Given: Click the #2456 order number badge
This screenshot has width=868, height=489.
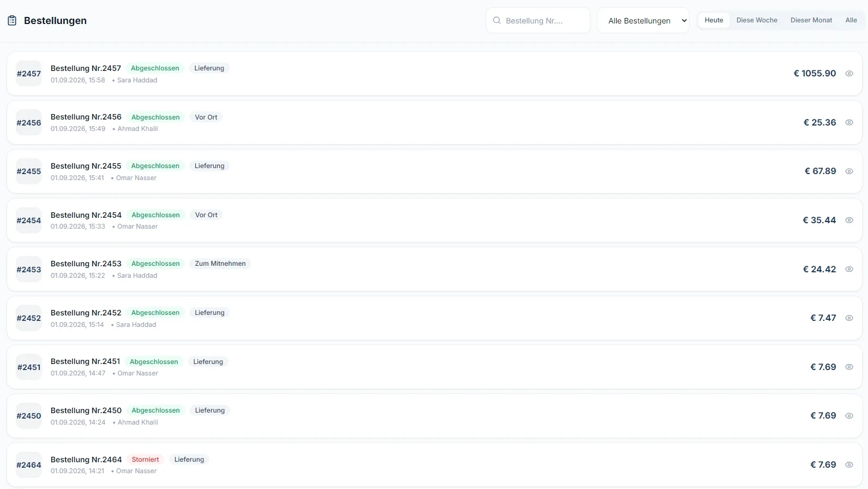Looking at the screenshot, I should 29,122.
